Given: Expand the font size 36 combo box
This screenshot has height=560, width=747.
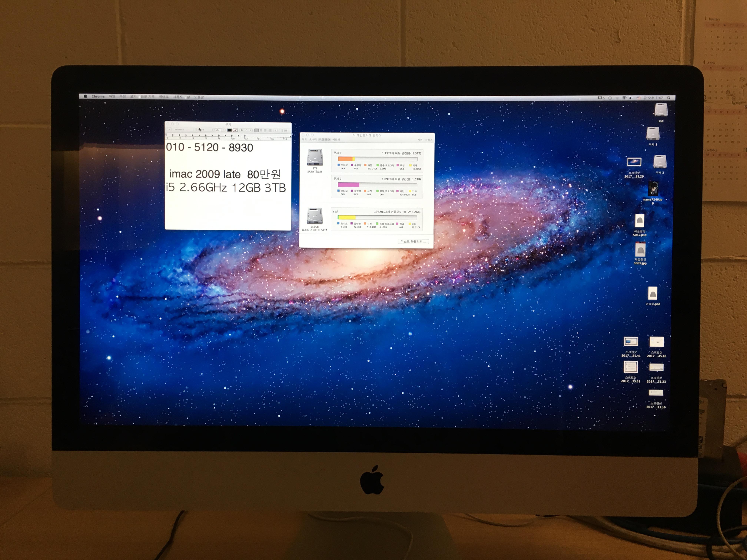Looking at the screenshot, I should pyautogui.click(x=223, y=130).
